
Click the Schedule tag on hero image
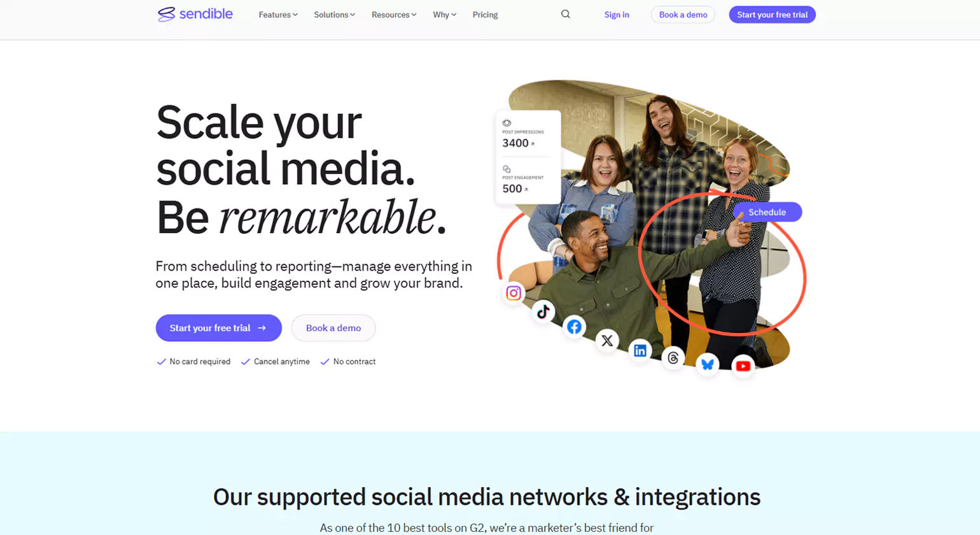point(767,212)
